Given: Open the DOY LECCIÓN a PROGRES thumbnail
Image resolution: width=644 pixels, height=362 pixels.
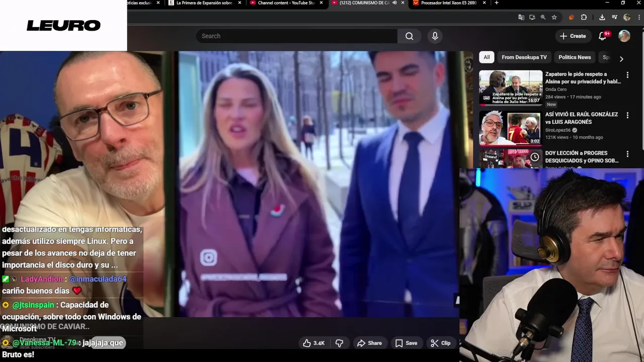Looking at the screenshot, I should pyautogui.click(x=511, y=159).
